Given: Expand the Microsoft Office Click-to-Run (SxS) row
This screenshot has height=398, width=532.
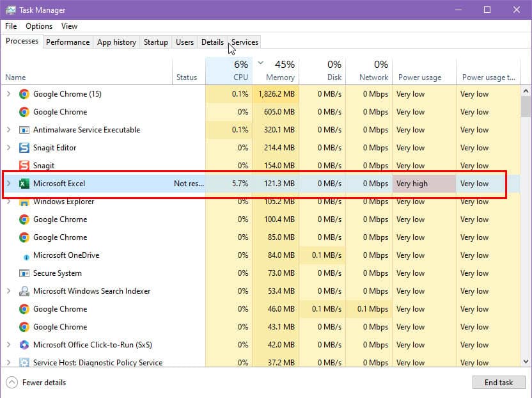Looking at the screenshot, I should (9, 345).
